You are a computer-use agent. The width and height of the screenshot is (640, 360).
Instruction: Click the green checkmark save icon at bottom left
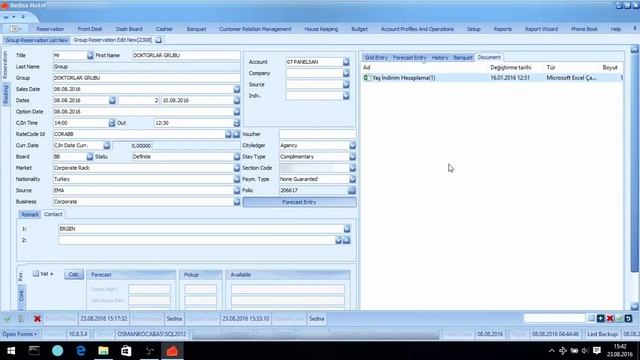pos(7,318)
